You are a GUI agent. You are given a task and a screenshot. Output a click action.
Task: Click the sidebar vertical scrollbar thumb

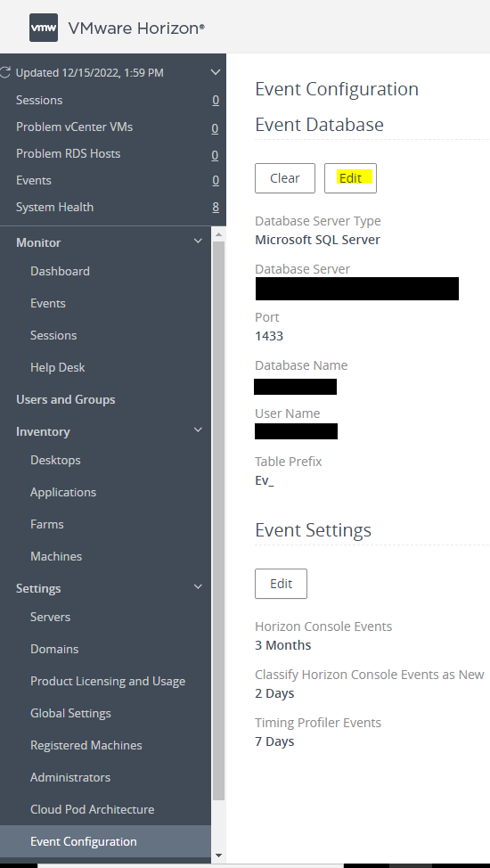point(218,520)
